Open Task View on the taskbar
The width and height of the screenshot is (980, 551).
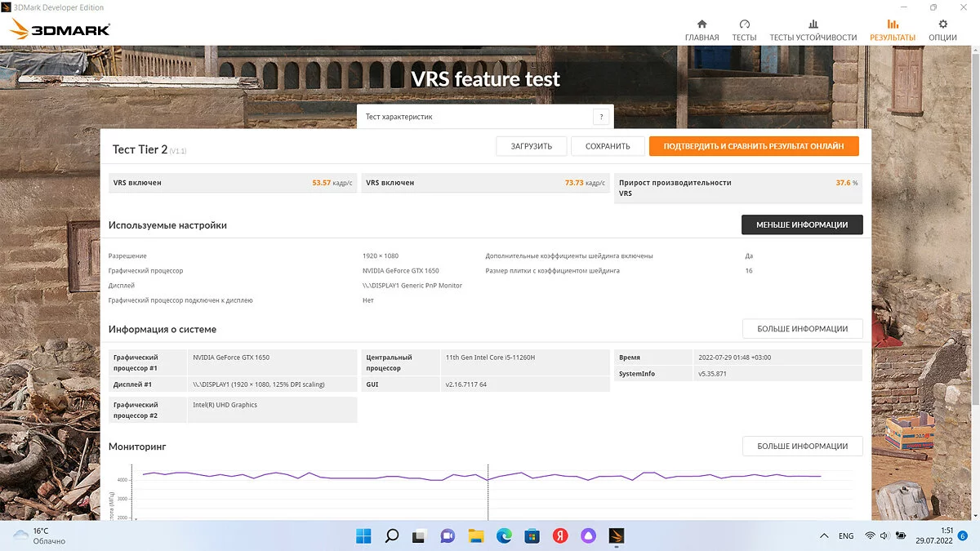click(419, 535)
